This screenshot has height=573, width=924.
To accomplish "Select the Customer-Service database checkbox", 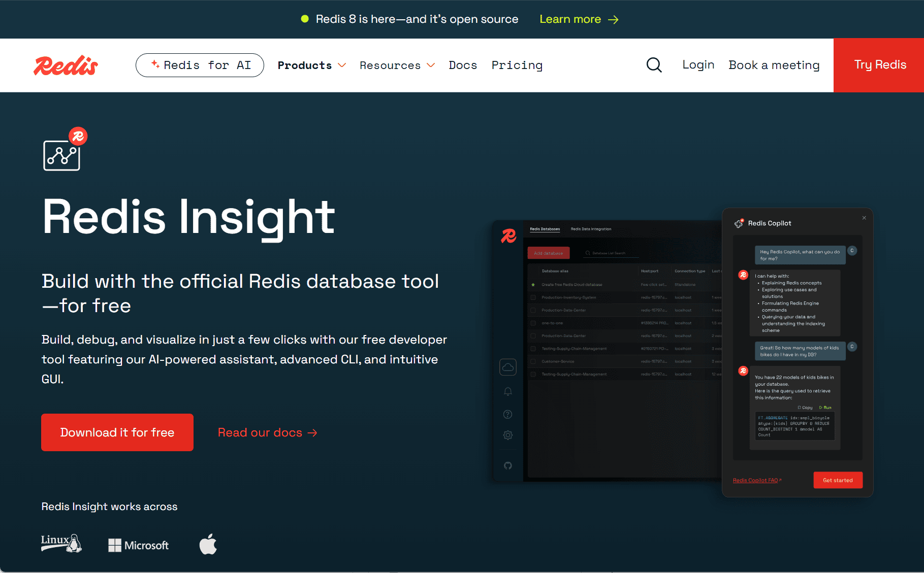I will coord(533,361).
